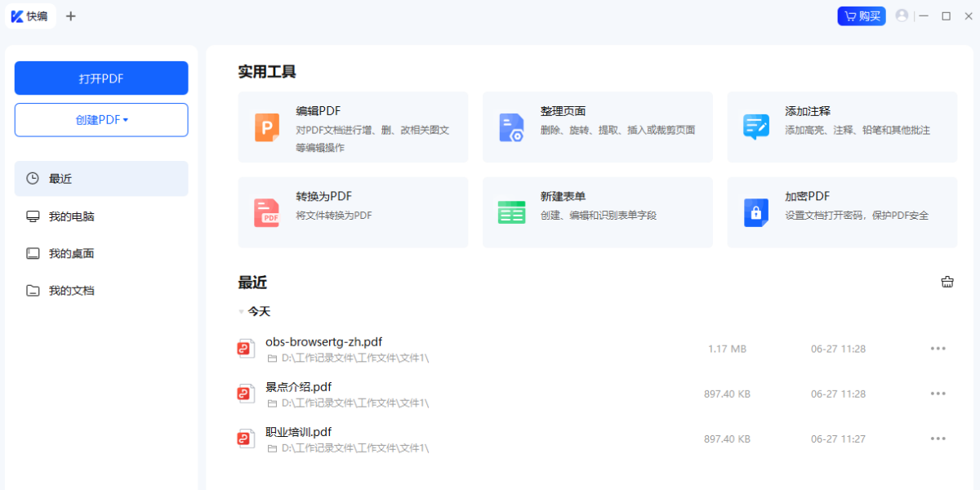Open the 编辑PDF tool title
The height and width of the screenshot is (490, 980).
point(318,111)
